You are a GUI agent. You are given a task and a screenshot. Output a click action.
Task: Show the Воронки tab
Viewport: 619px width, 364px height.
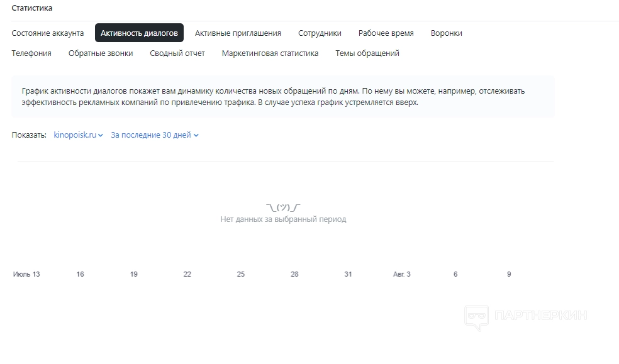click(447, 33)
